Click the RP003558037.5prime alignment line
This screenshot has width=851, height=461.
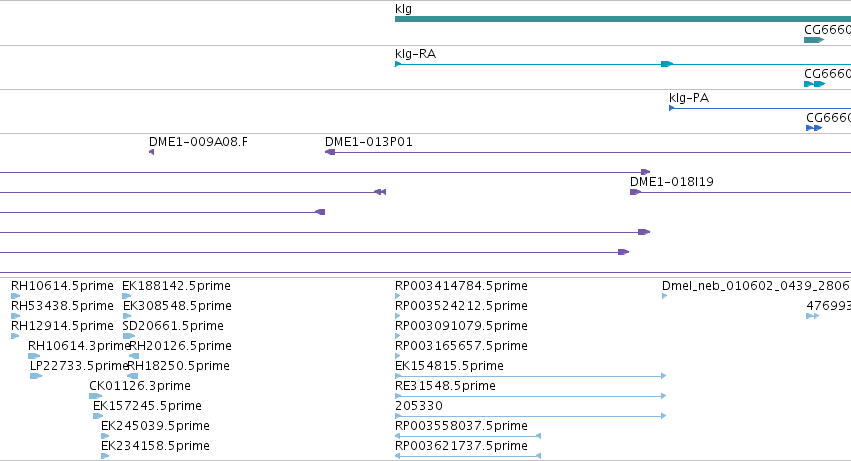pos(468,436)
